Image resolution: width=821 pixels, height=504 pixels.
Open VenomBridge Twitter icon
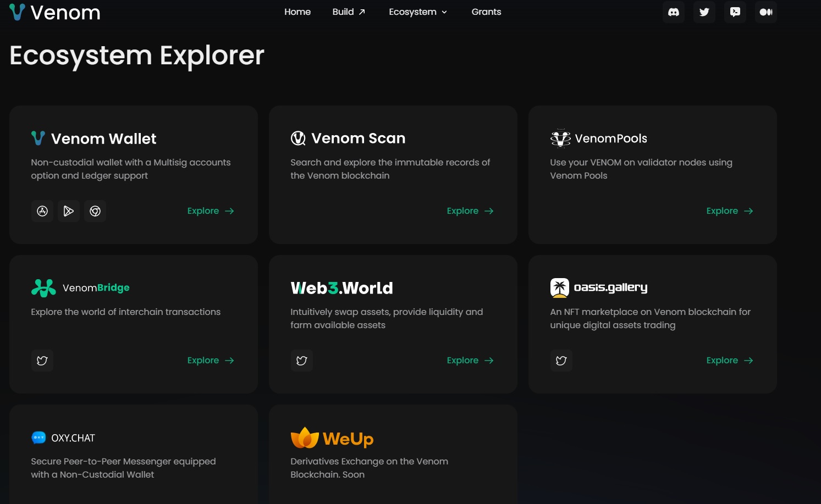click(42, 361)
